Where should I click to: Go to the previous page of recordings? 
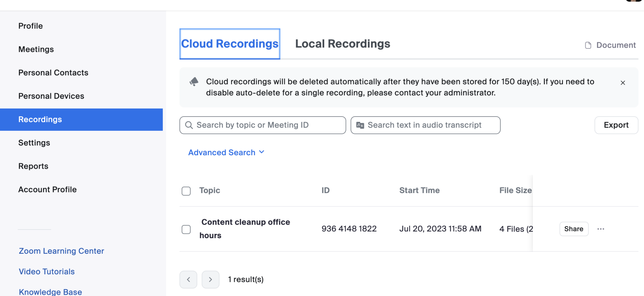coord(188,279)
